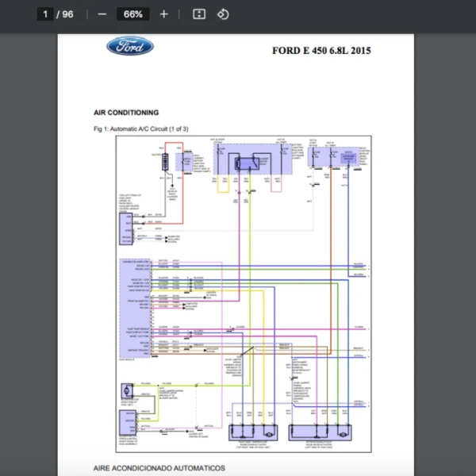
Task: Click the total page count 96
Action: (x=67, y=14)
